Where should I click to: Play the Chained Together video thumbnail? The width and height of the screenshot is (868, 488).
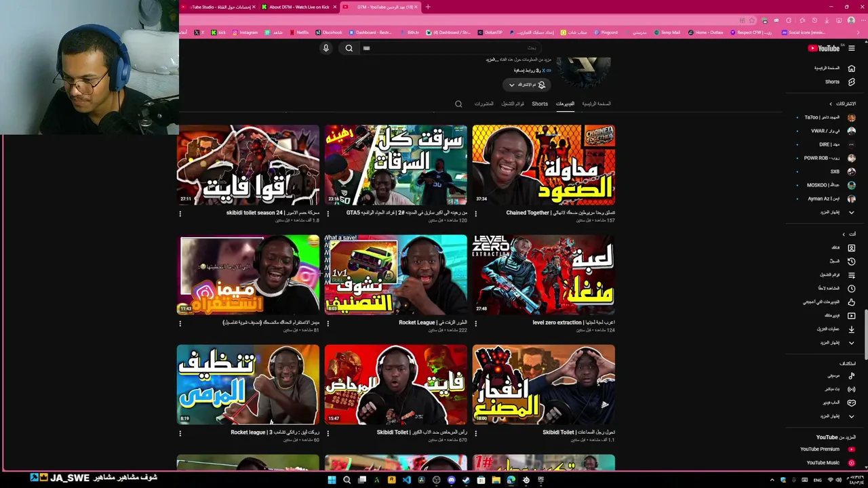544,165
